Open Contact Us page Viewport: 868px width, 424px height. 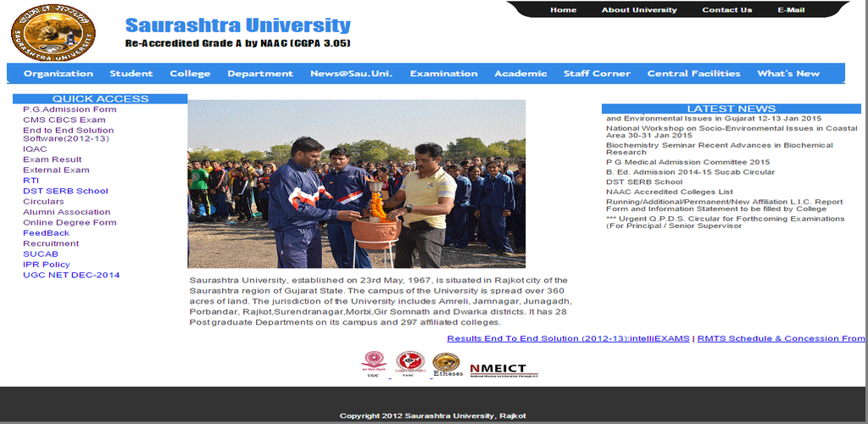(726, 10)
